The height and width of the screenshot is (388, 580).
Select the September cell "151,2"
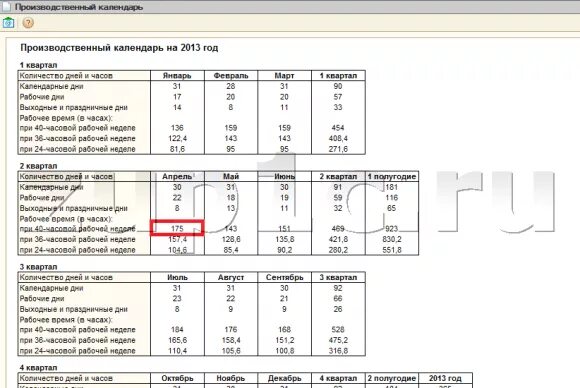(284, 340)
